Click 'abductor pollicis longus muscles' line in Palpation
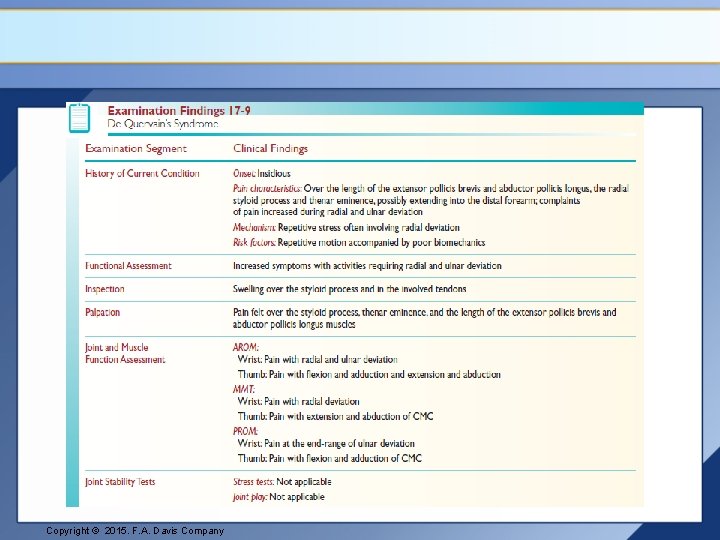The width and height of the screenshot is (720, 540). click(x=294, y=325)
